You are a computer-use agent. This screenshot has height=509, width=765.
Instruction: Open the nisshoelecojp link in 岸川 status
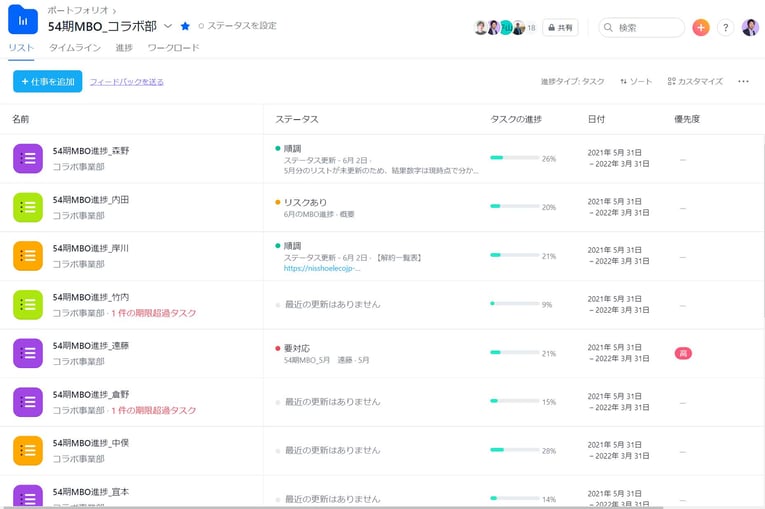tap(321, 268)
